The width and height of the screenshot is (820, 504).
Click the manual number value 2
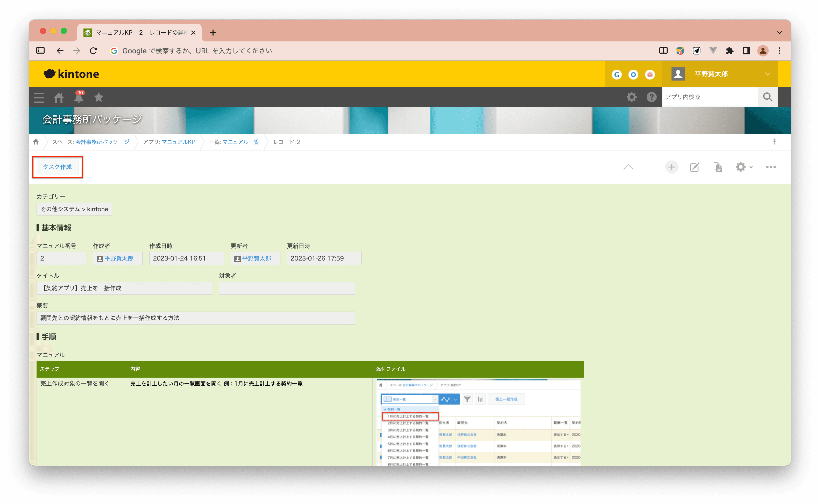(x=61, y=258)
